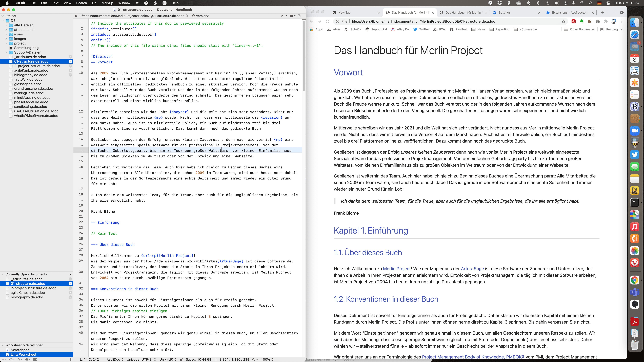Open the gear menu in BBEdit's navigation bar
Viewport: 644px width, 362px height.
(76, 16)
